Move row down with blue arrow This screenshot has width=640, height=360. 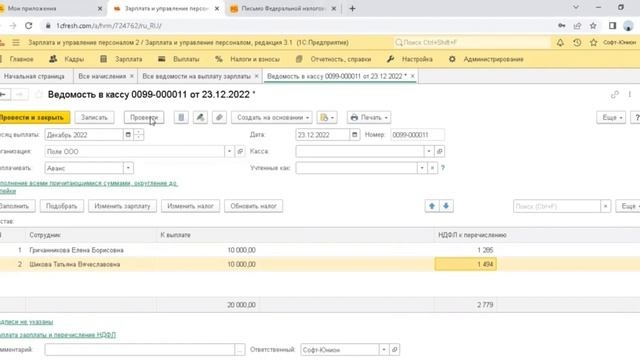446,206
